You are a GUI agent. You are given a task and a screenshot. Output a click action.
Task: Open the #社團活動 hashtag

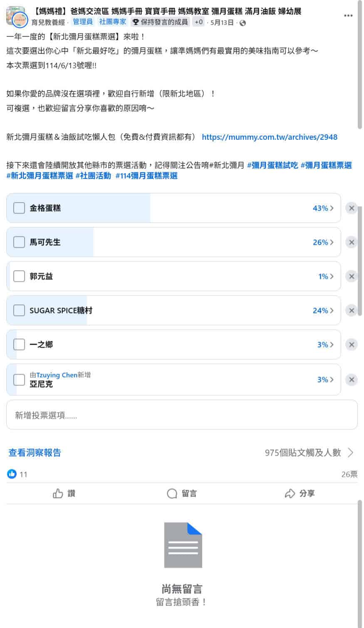click(93, 176)
